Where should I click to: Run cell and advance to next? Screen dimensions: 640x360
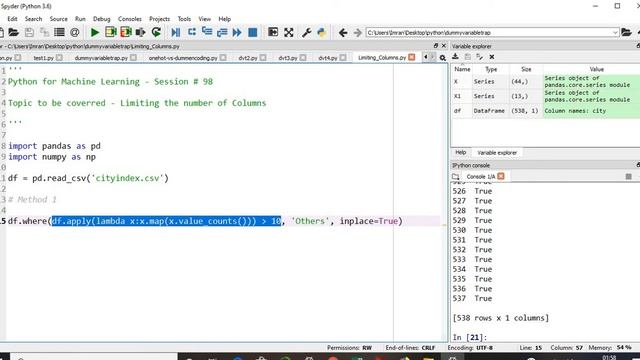pos(126,32)
